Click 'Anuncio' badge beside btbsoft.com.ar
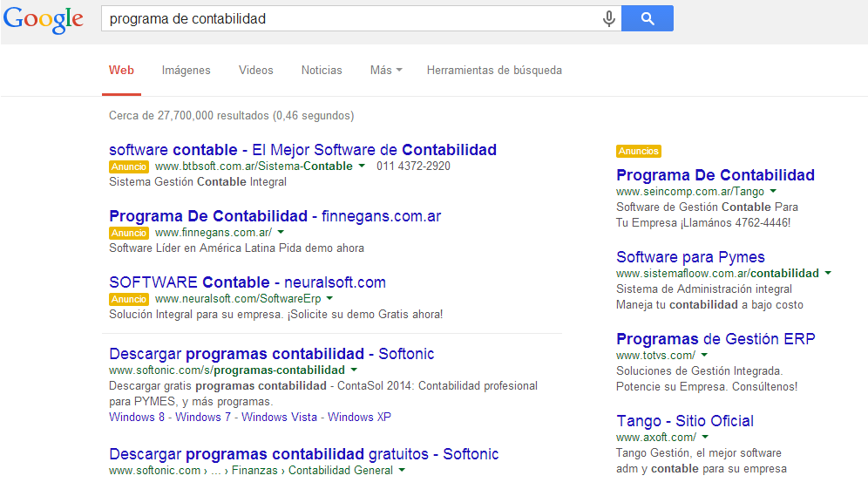Image resolution: width=868 pixels, height=496 pixels. coord(129,166)
